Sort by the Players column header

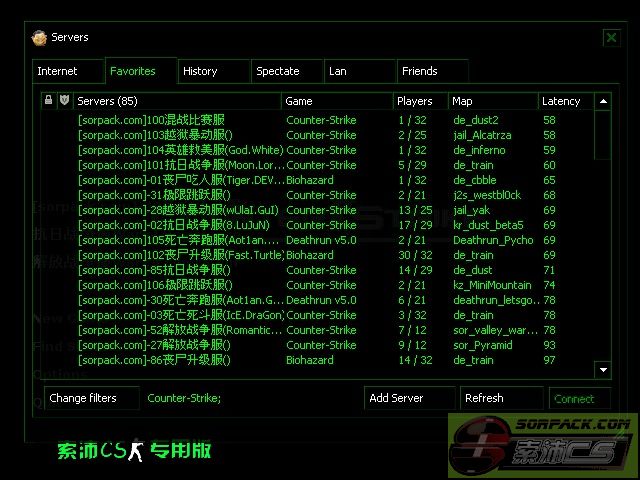coord(420,101)
